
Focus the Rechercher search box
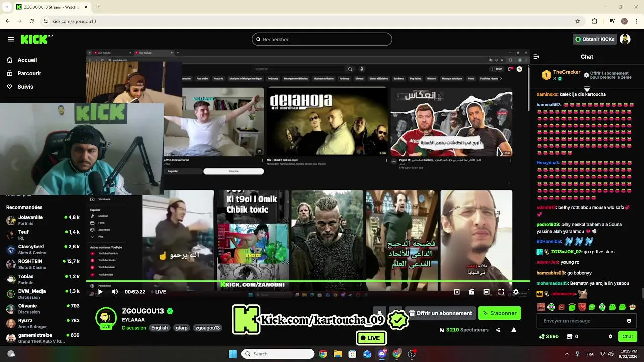click(322, 39)
